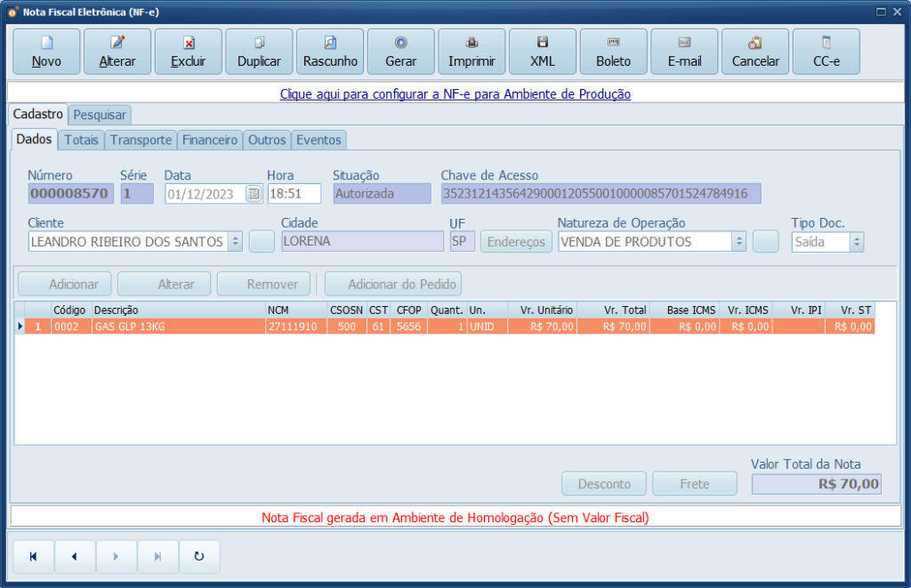Click link to configure NF-e production environment
Viewport: 911px width, 588px height.
[x=455, y=93]
